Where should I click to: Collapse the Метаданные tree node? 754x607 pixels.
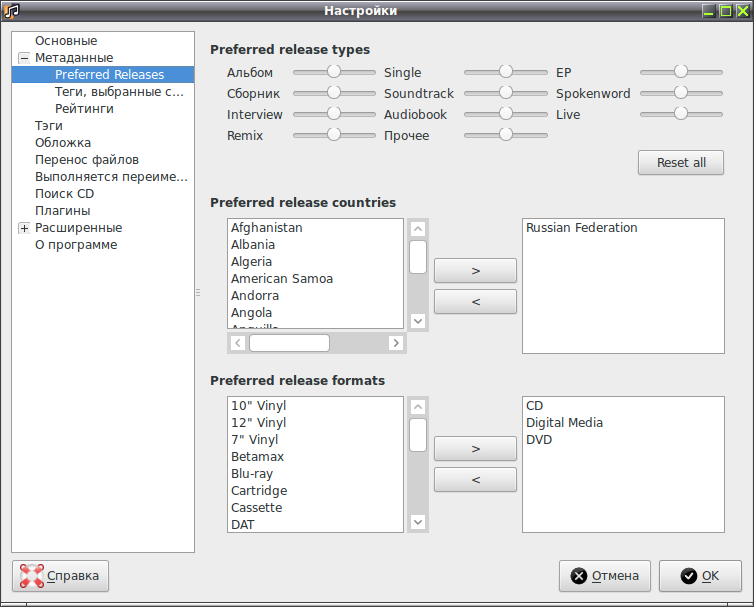point(24,58)
